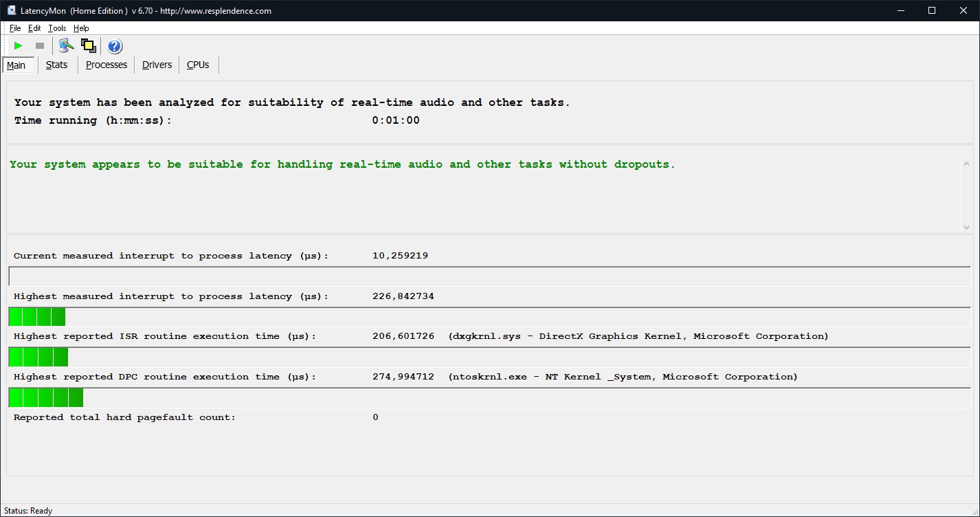Click green system suitable message text

click(x=342, y=164)
